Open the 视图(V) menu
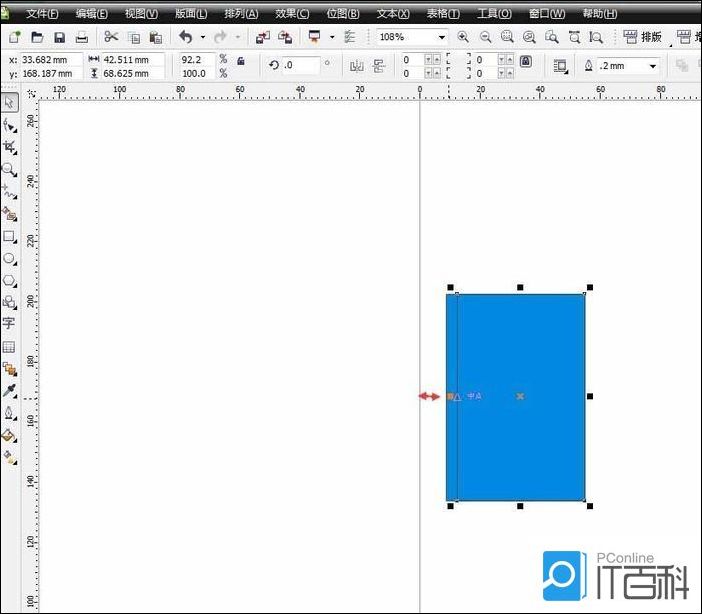The height and width of the screenshot is (614, 702). [x=141, y=14]
